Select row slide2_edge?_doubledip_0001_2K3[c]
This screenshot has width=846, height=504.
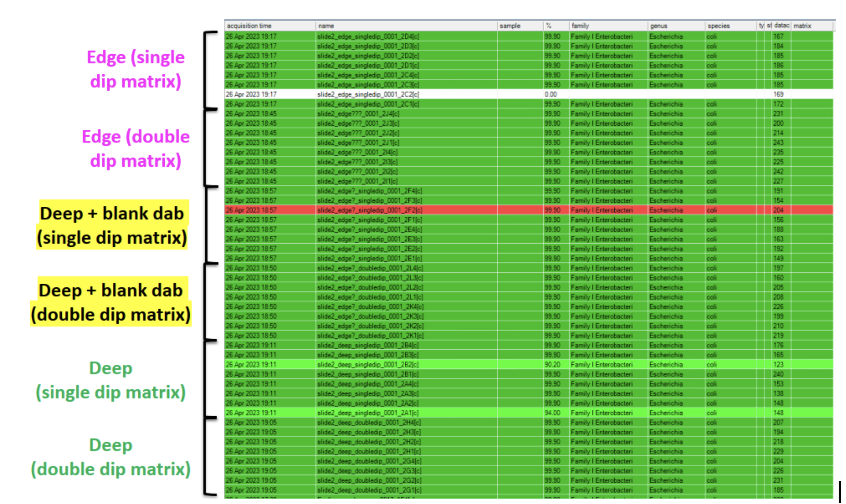(x=529, y=316)
